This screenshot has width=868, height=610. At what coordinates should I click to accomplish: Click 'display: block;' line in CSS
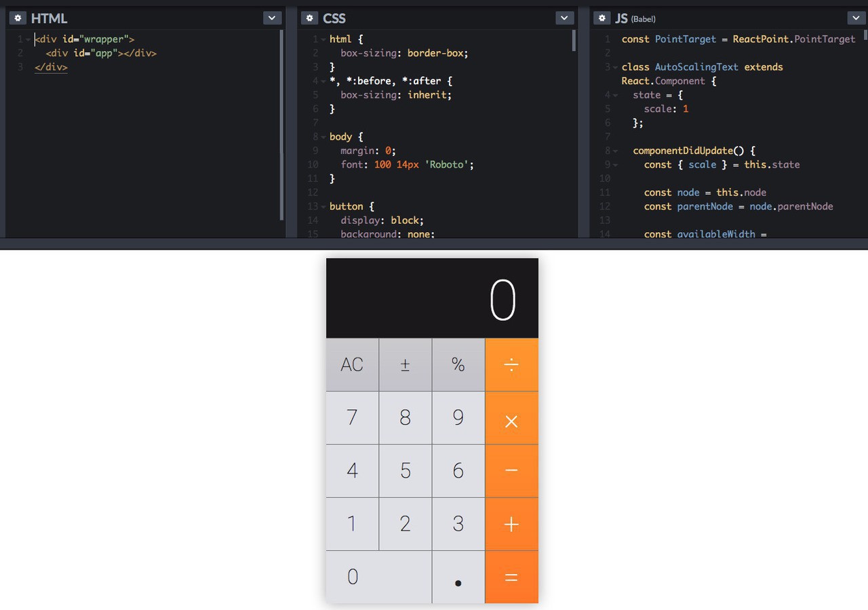pos(382,220)
